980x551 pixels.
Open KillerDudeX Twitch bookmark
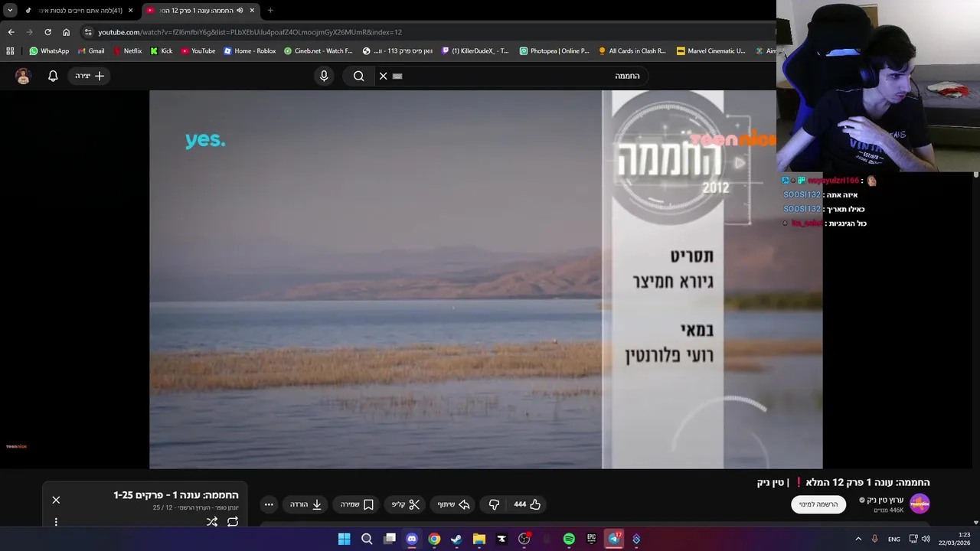click(x=475, y=51)
